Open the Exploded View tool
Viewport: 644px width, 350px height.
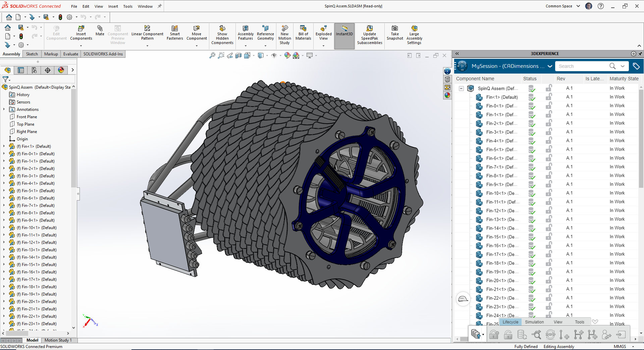click(323, 29)
